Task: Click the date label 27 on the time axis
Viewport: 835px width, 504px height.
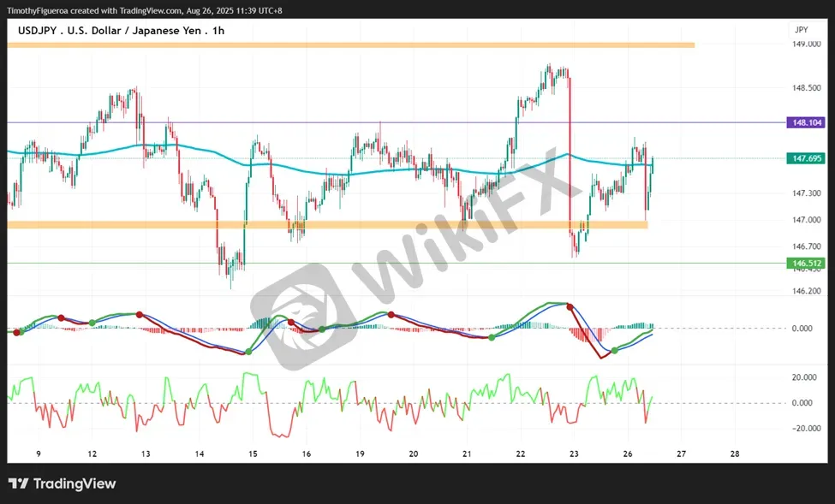Action: (x=681, y=454)
